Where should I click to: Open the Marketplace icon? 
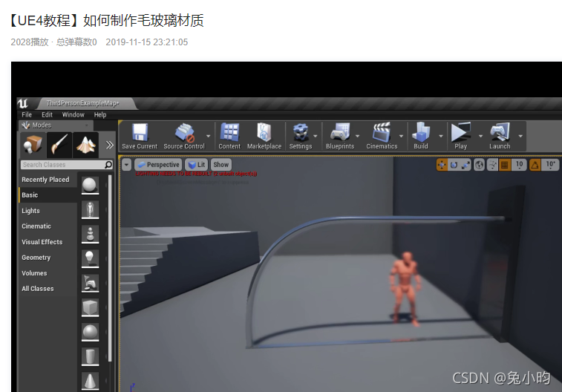coord(264,136)
